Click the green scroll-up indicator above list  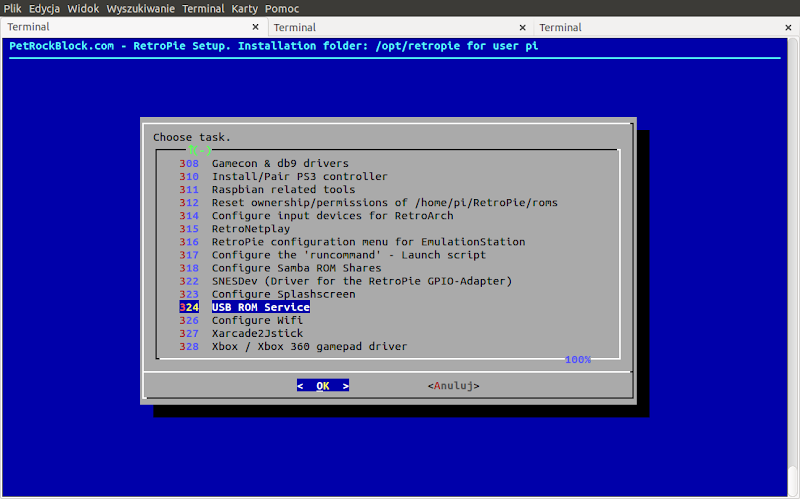point(199,150)
